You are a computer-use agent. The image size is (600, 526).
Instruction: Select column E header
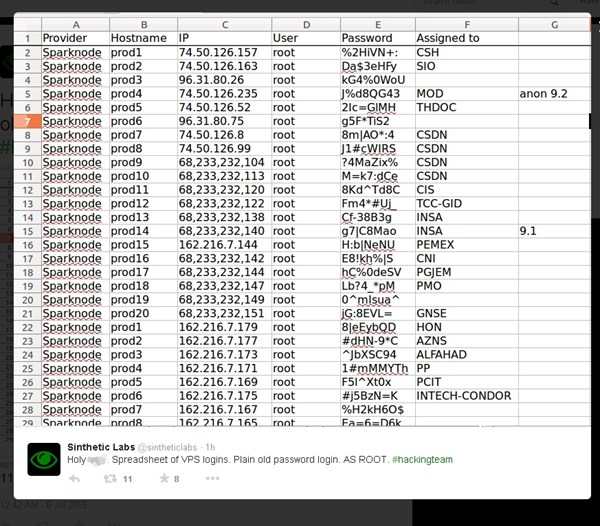click(378, 25)
